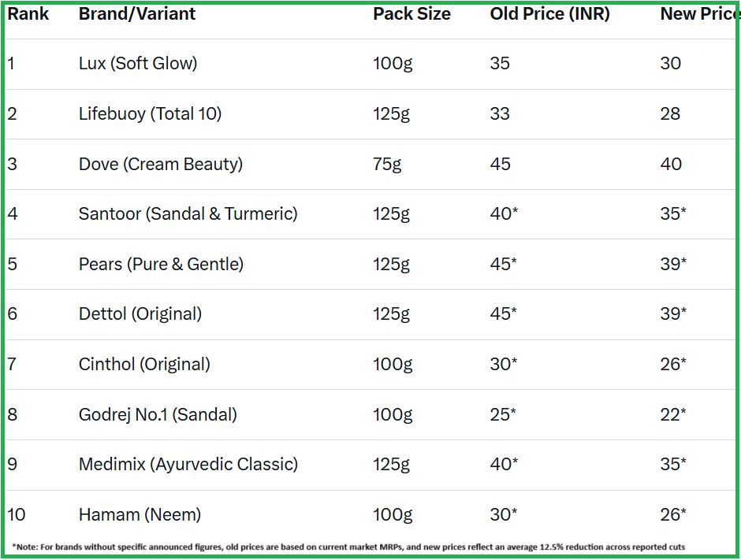Viewport: 741px width, 560px height.
Task: Click the Lifebuoy (Total 10) entry
Action: 150,114
